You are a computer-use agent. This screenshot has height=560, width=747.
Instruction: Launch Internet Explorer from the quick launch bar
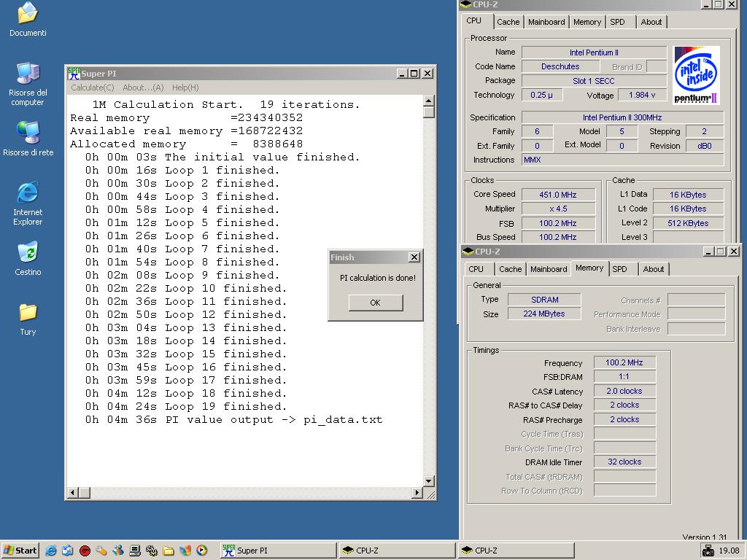pos(51,551)
